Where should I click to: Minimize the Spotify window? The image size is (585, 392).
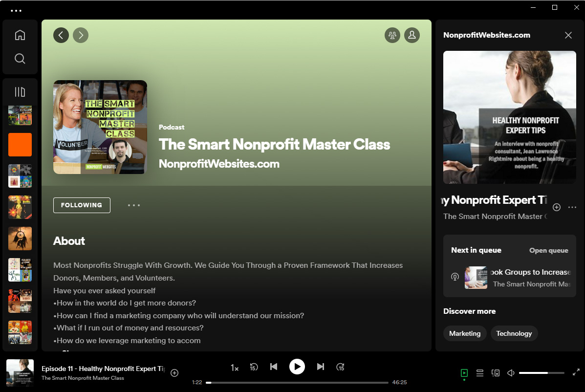coord(533,7)
